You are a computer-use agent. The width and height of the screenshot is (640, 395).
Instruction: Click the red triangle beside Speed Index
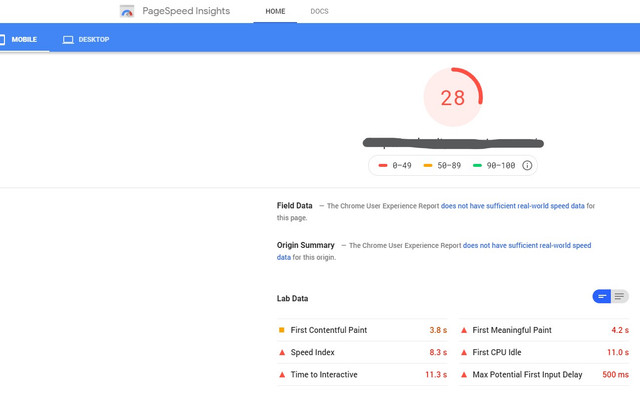pos(282,352)
